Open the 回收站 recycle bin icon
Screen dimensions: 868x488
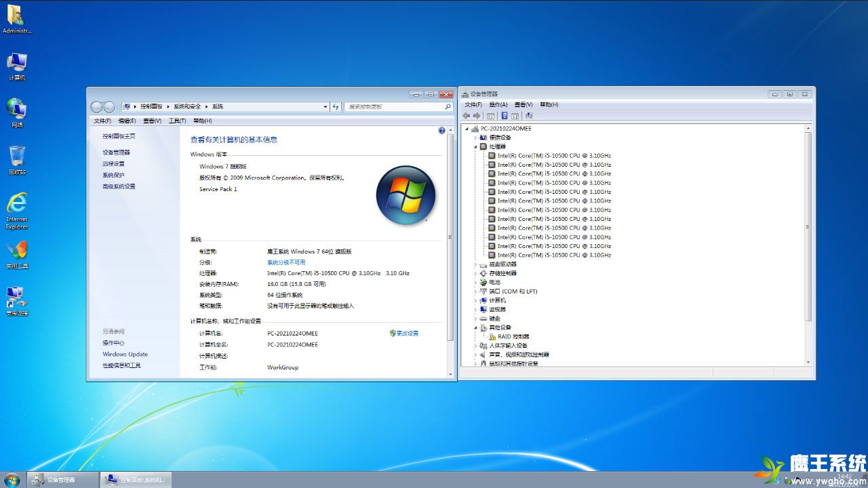click(x=17, y=161)
